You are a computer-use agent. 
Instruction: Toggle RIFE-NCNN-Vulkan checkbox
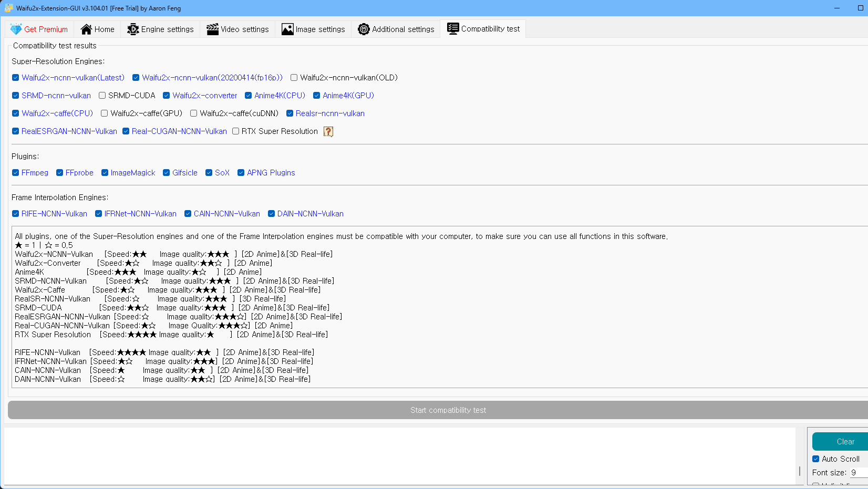[15, 214]
